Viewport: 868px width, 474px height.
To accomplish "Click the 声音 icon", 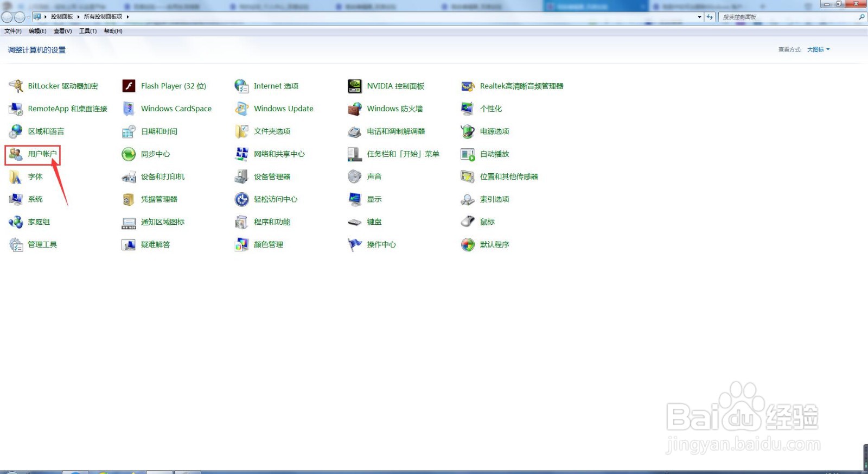I will click(355, 177).
